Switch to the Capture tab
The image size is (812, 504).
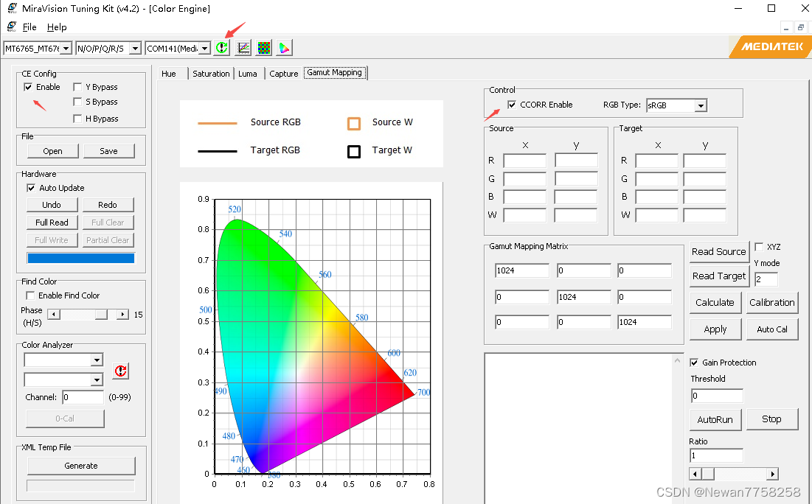(x=284, y=74)
